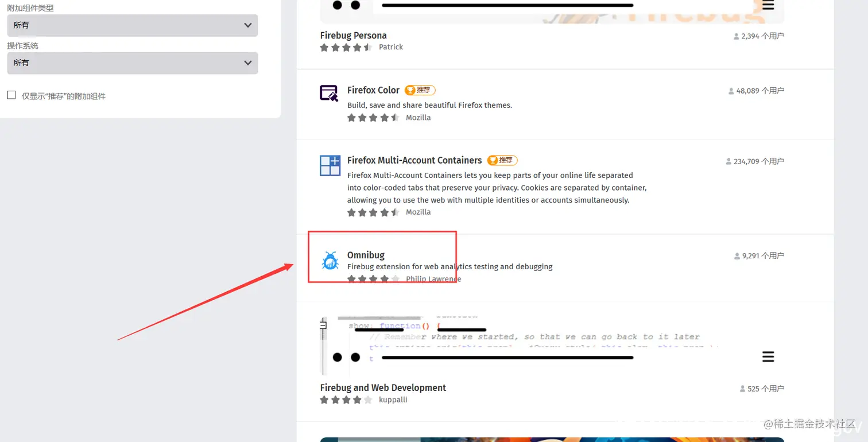Open the add-on type dropdown

(x=132, y=25)
